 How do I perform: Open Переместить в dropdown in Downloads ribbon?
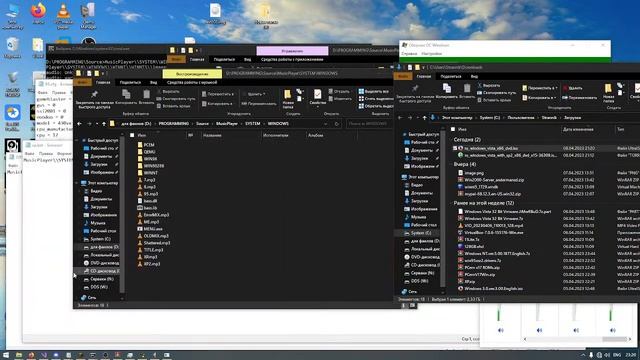point(539,88)
